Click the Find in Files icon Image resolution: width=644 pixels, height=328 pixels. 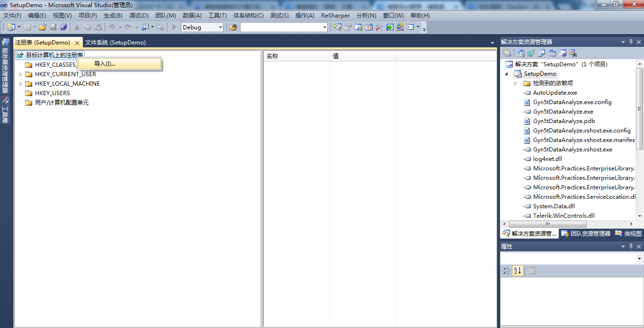tap(233, 27)
